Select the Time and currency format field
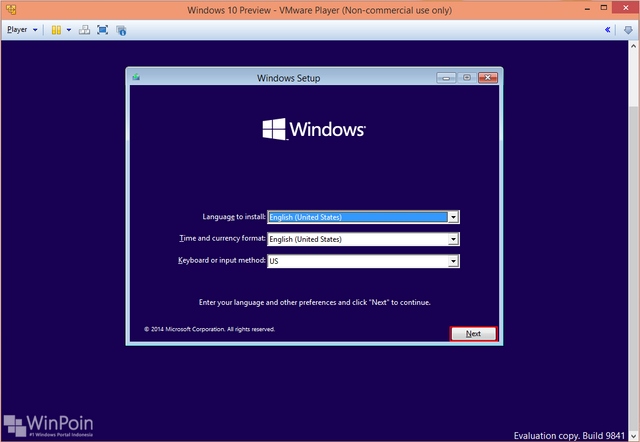The height and width of the screenshot is (442, 640). tap(363, 239)
